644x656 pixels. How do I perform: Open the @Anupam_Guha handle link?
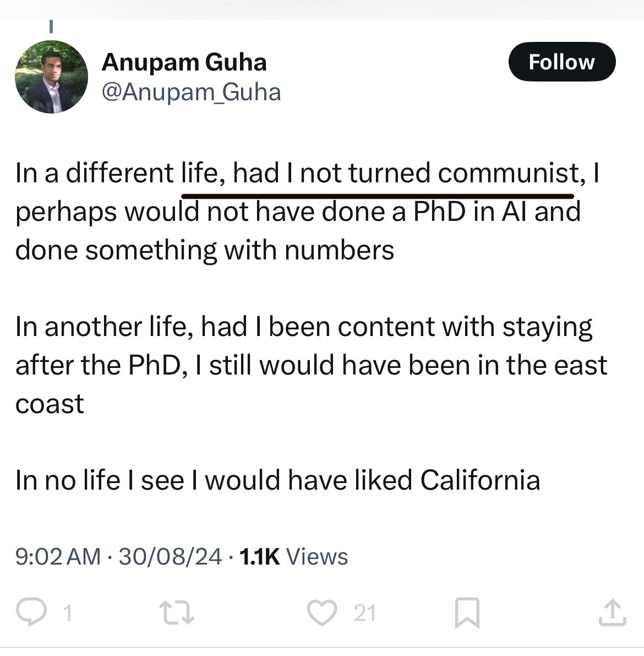click(x=191, y=92)
